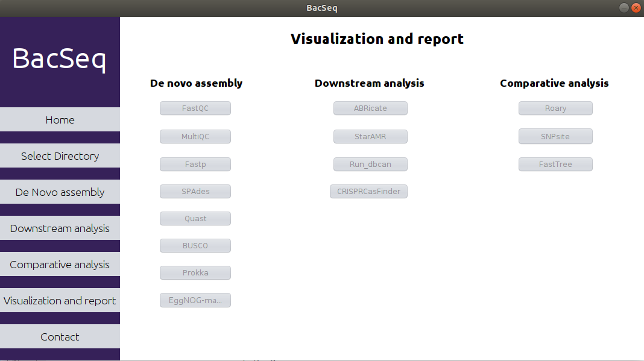Select Visualization and report in sidebar
This screenshot has height=361, width=644.
coord(60,300)
